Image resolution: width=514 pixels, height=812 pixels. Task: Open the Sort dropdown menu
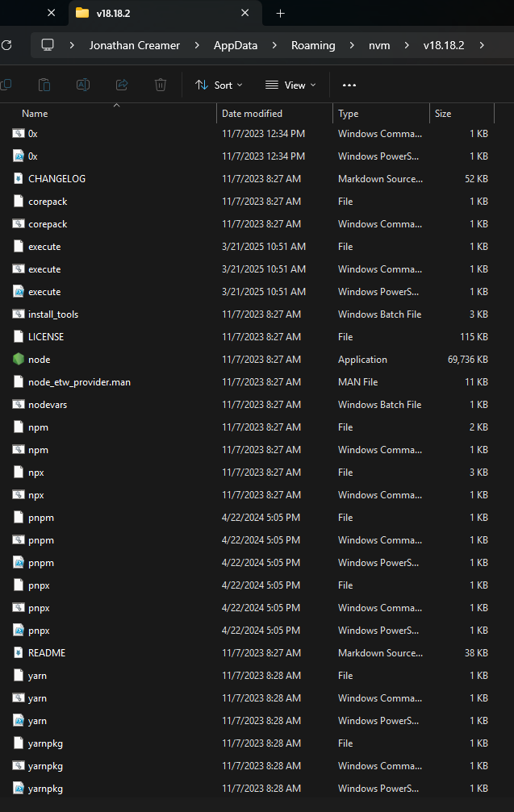click(219, 85)
